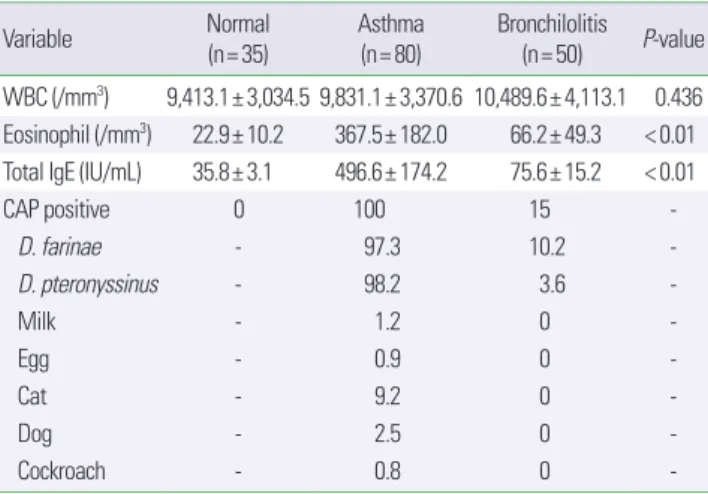
Task: Click the Variable column header
Action: tap(37, 39)
